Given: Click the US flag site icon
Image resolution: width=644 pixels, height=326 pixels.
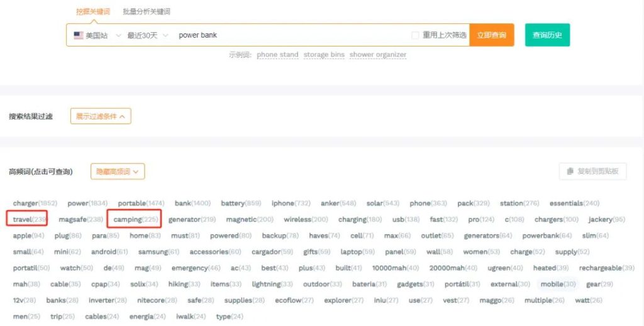Looking at the screenshot, I should coord(79,35).
